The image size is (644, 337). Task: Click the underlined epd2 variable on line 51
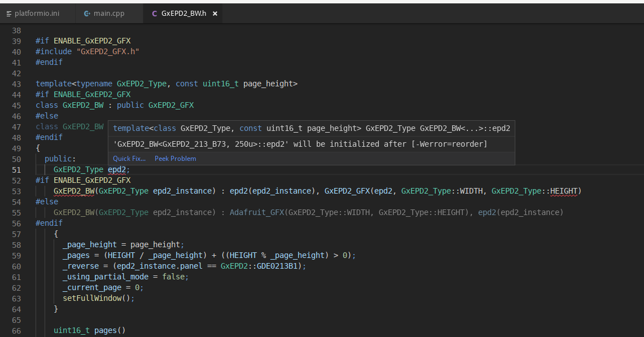click(117, 170)
